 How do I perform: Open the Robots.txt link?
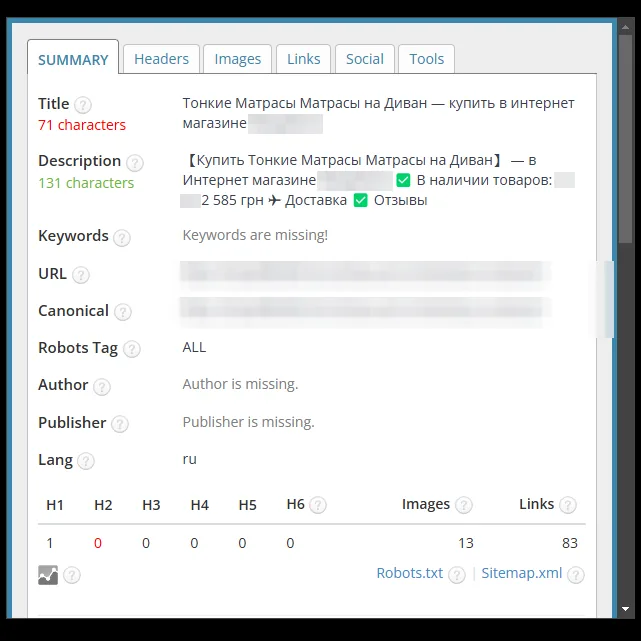tap(410, 573)
